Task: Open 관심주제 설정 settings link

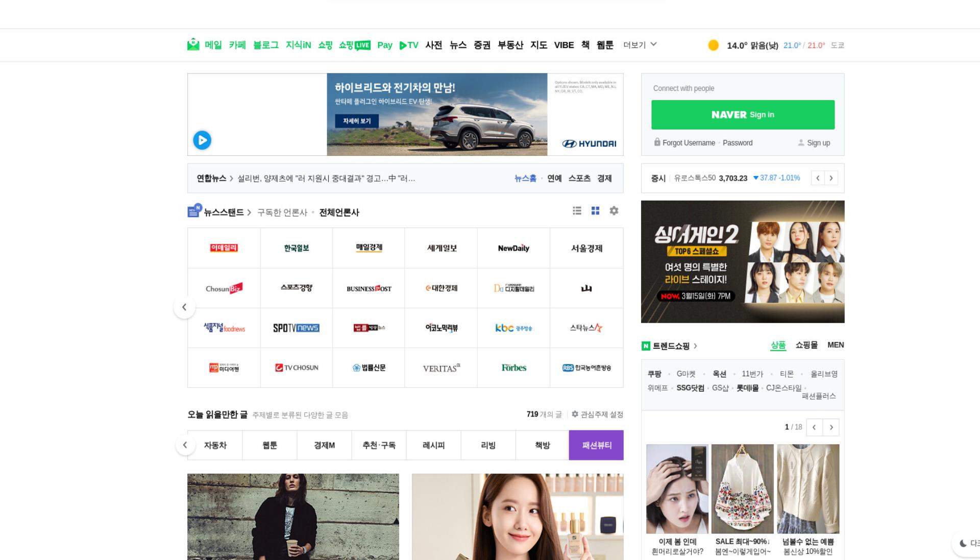Action: 597,415
